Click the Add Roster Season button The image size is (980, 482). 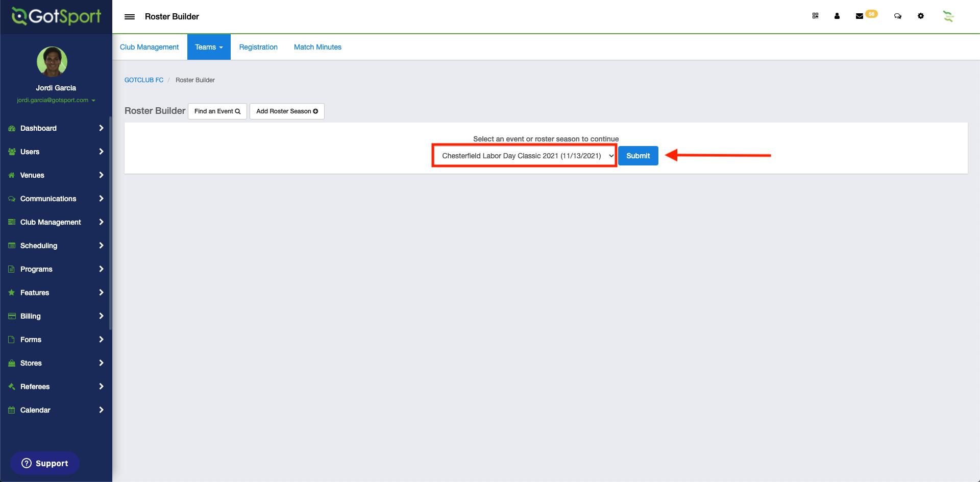click(287, 111)
